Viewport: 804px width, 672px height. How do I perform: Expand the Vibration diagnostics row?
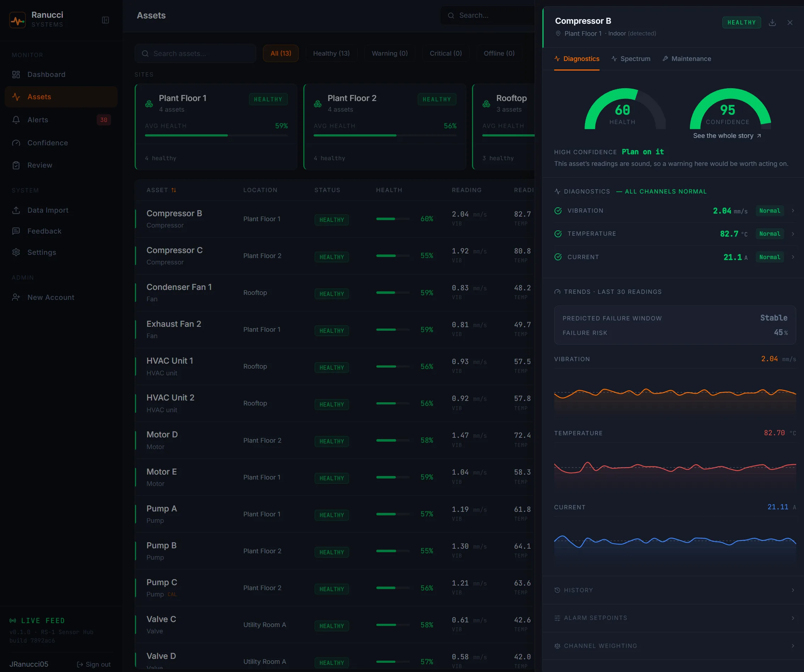[675, 211]
